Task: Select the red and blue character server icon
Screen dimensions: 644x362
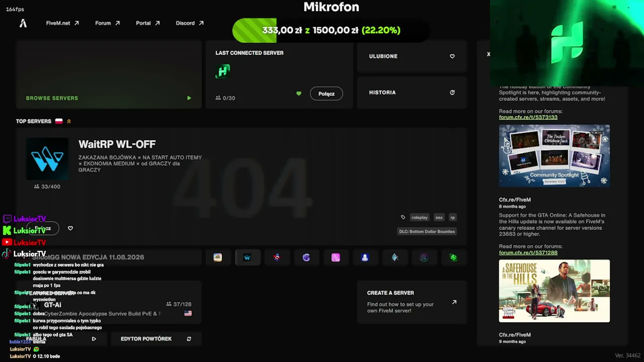Action: 277,257
